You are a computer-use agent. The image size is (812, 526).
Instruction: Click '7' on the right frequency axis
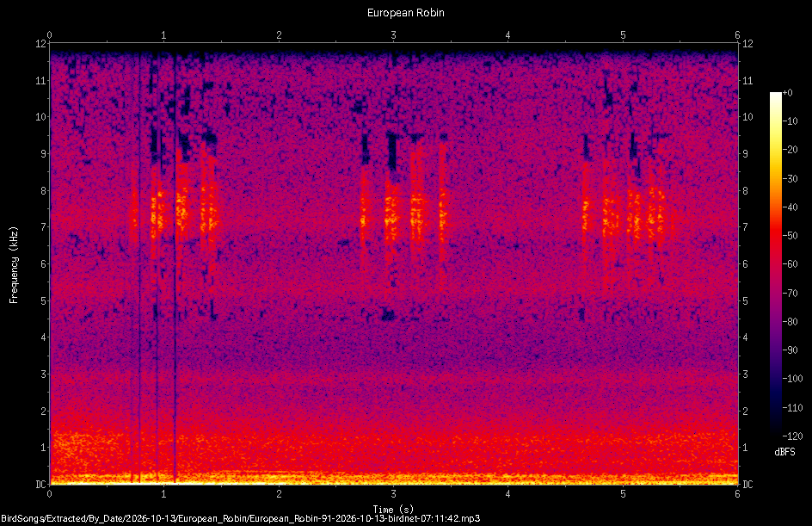(x=745, y=227)
